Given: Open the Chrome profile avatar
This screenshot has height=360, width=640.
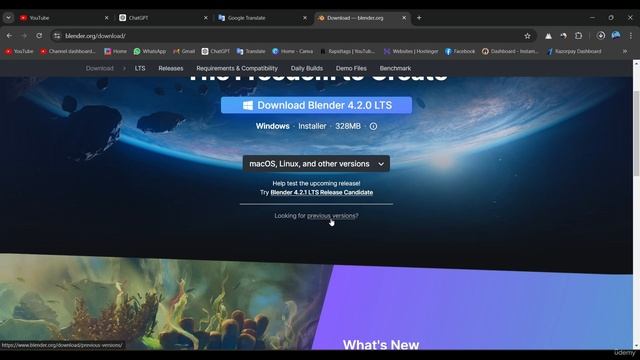Looking at the screenshot, I should point(616,36).
